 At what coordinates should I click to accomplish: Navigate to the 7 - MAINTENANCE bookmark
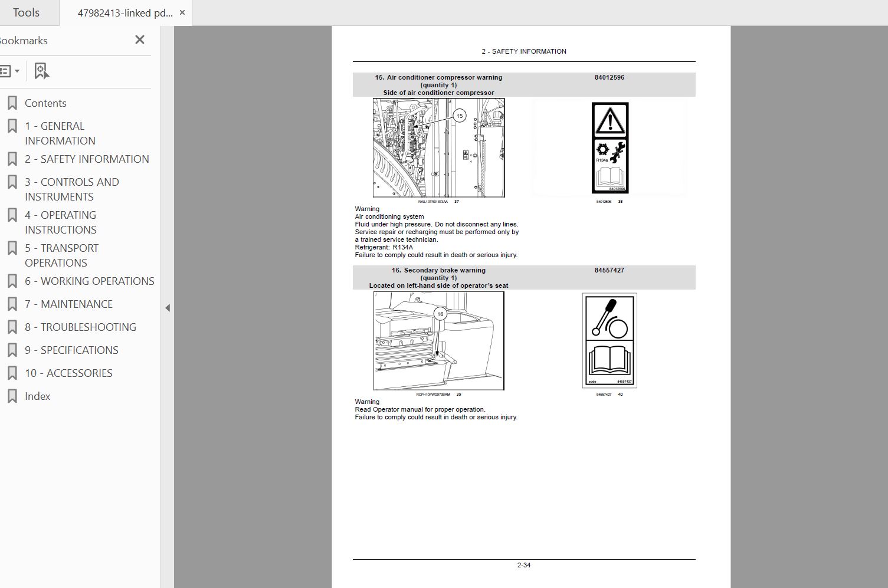[x=68, y=304]
